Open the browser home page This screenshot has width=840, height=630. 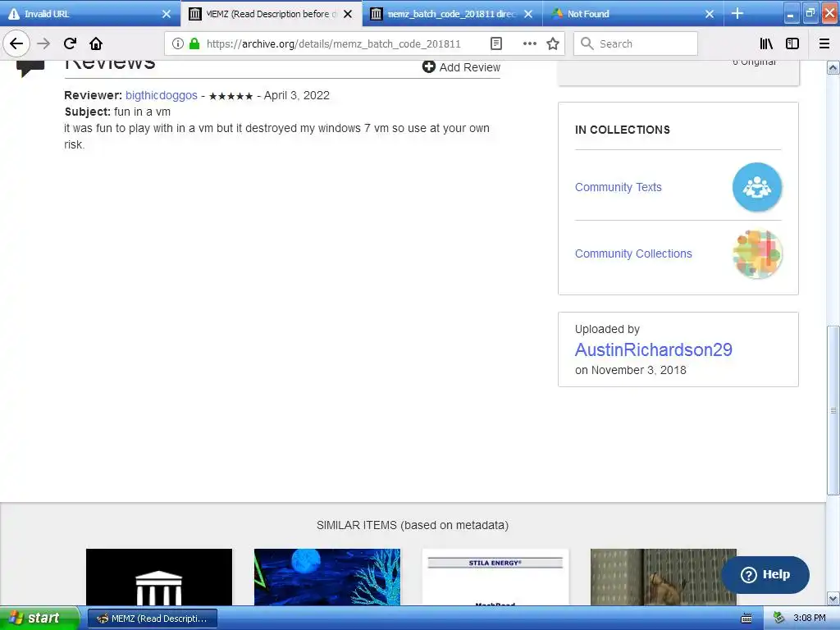[96, 43]
